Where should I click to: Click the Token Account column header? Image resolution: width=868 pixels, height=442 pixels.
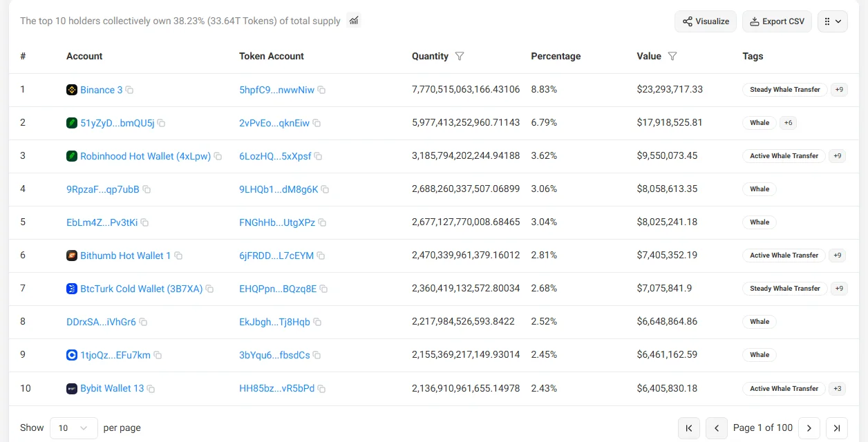tap(272, 56)
